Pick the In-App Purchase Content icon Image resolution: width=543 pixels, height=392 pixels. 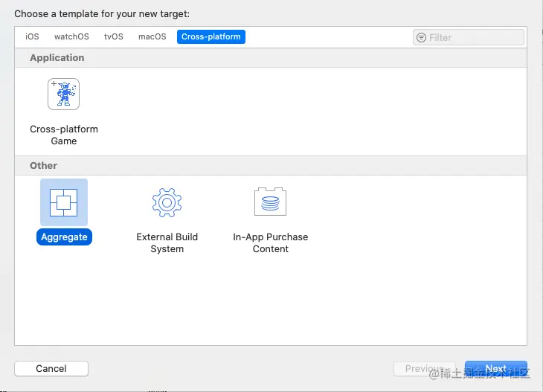(270, 202)
